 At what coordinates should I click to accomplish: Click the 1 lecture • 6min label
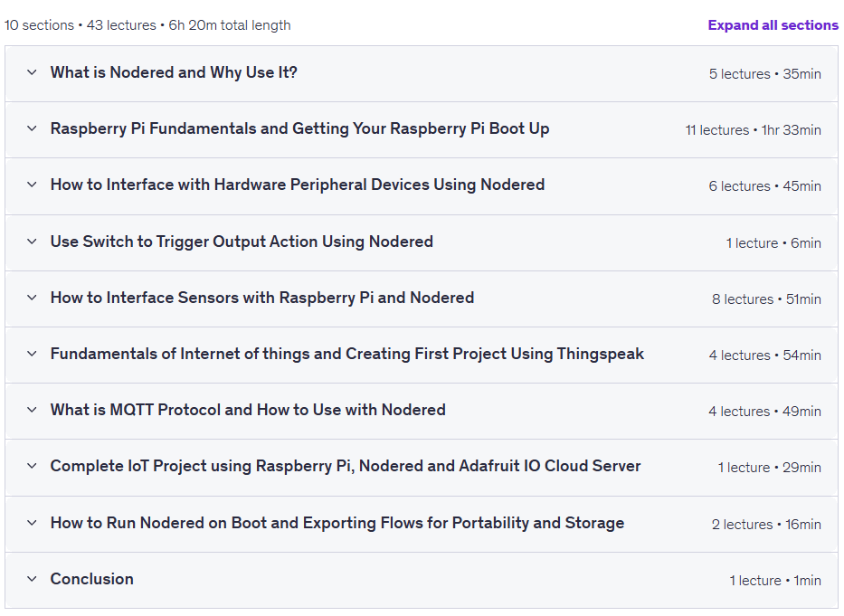773,242
